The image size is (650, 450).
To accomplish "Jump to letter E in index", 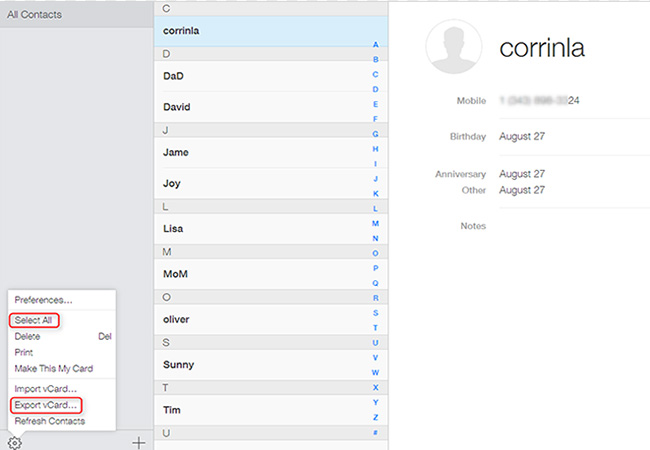I will click(x=376, y=104).
